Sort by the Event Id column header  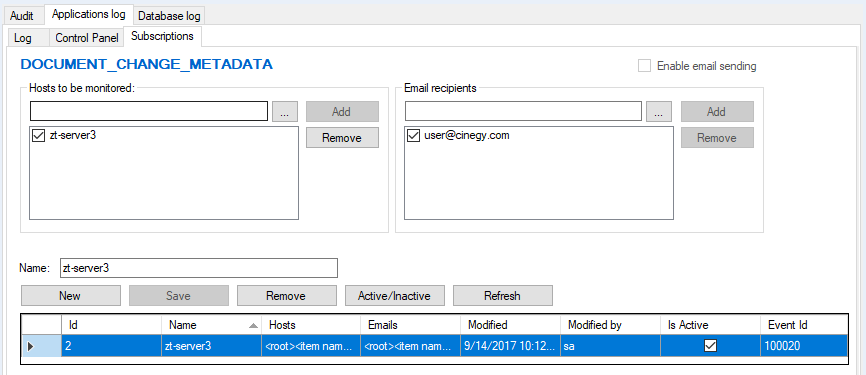point(804,325)
